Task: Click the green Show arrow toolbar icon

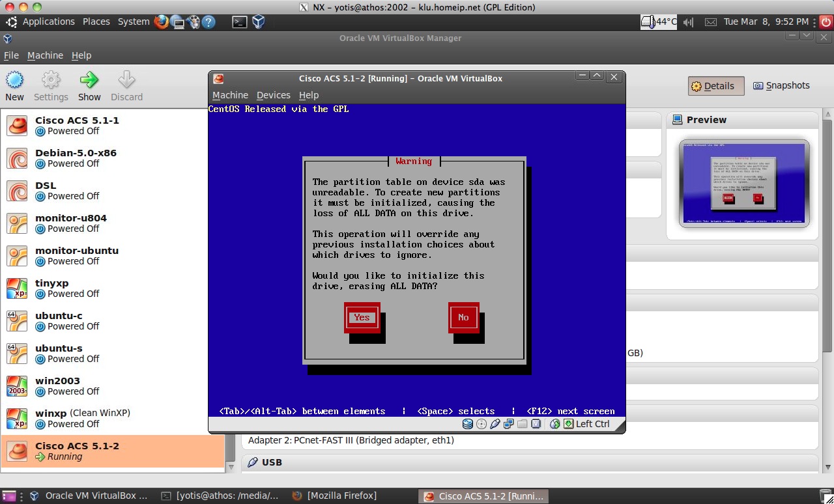Action: click(89, 80)
